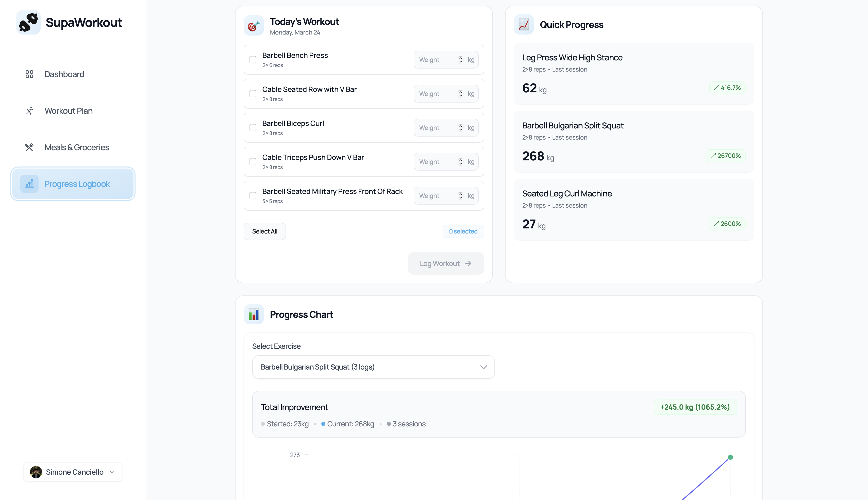
Task: Click the "62 kg" value
Action: click(534, 88)
